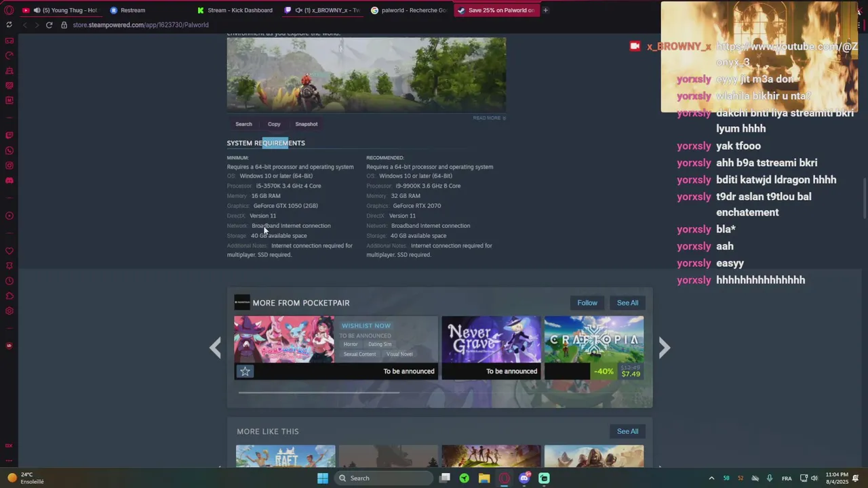The width and height of the screenshot is (868, 488).
Task: Click See All for More Like This
Action: pyautogui.click(x=627, y=431)
